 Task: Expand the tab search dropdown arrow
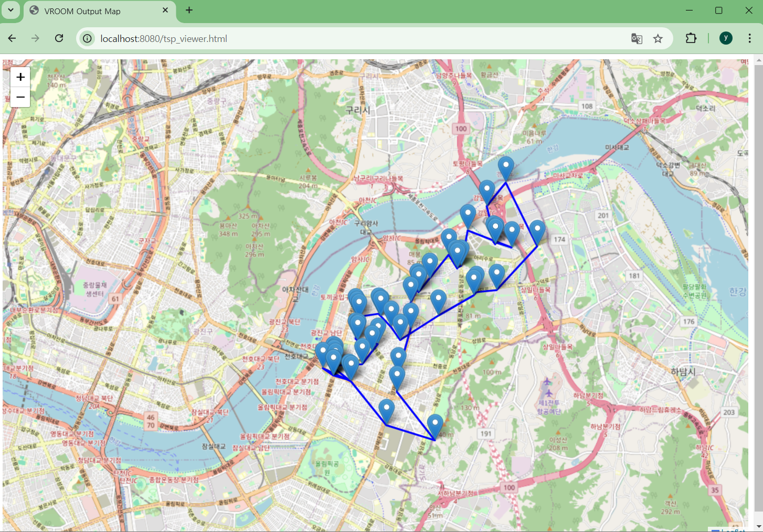tap(10, 10)
